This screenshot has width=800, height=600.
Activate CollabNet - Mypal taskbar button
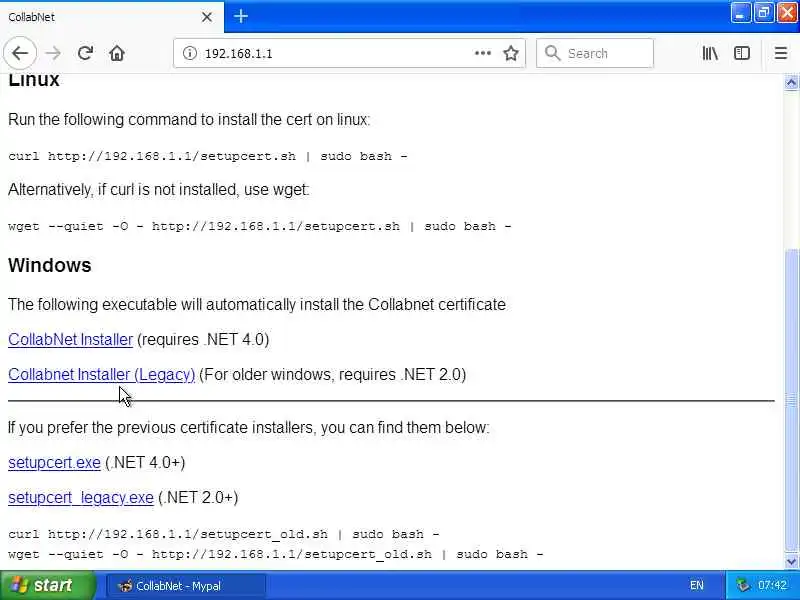(x=185, y=586)
